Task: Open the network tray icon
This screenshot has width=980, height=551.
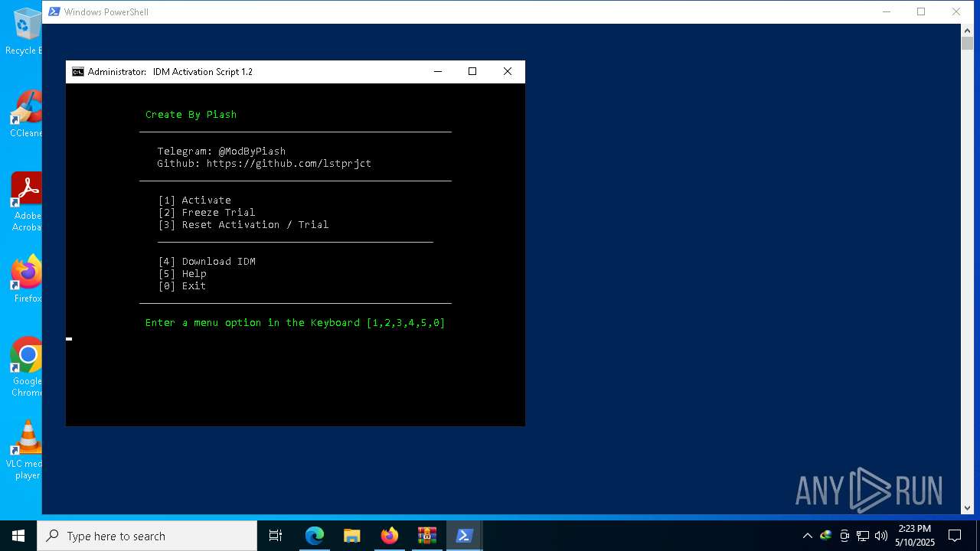Action: pos(862,536)
